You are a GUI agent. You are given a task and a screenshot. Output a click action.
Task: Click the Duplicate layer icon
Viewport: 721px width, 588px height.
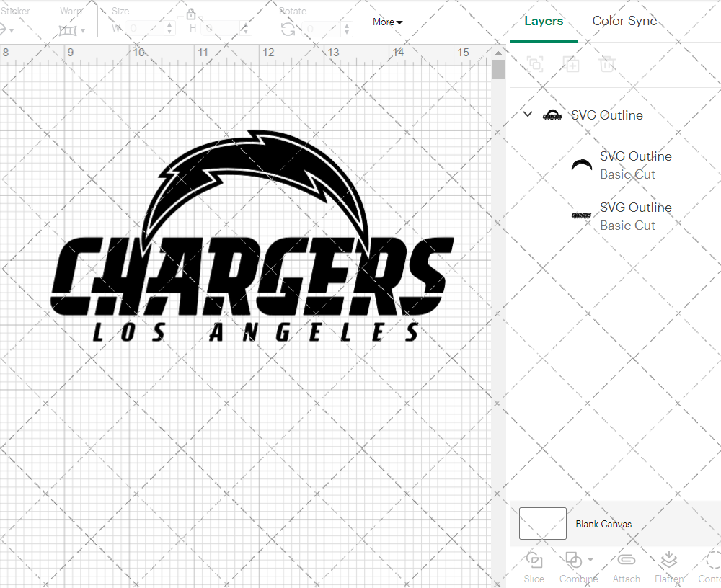click(x=571, y=64)
